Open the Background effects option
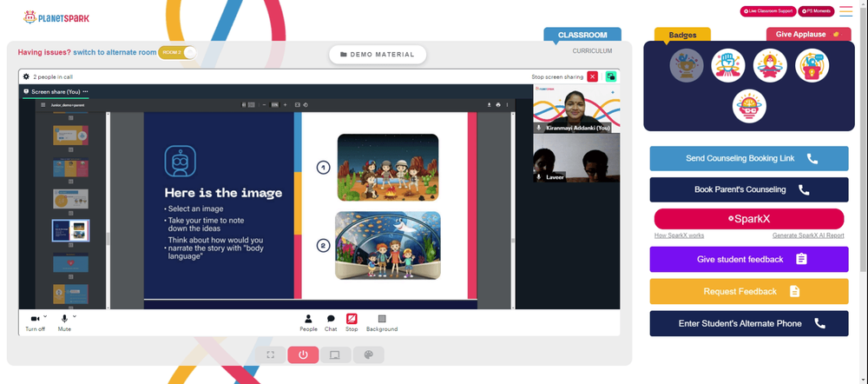Screen dimensions: 868x384 [382, 322]
